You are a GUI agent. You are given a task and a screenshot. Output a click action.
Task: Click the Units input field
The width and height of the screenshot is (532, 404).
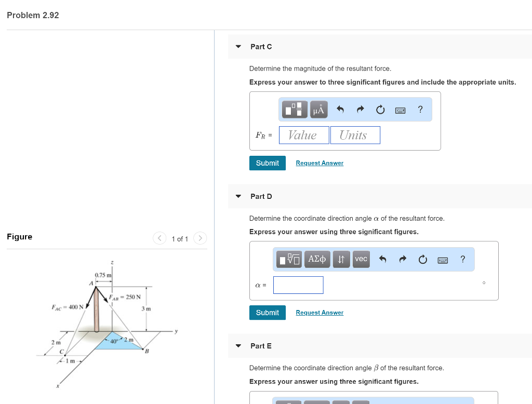(355, 135)
